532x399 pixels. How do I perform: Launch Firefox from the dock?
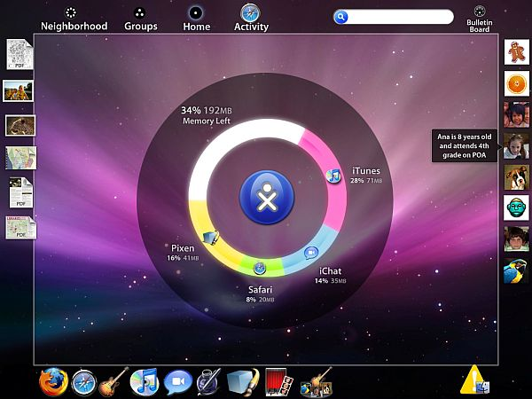pyautogui.click(x=53, y=382)
